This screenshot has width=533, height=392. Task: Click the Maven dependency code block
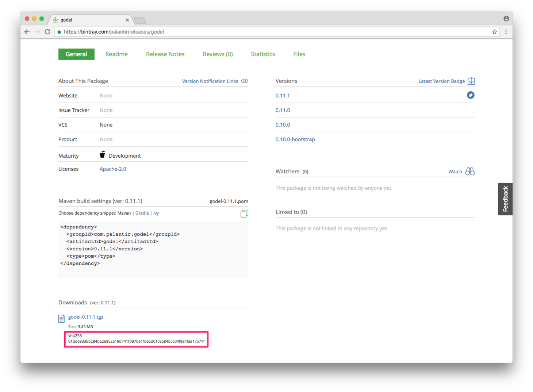[x=153, y=249]
